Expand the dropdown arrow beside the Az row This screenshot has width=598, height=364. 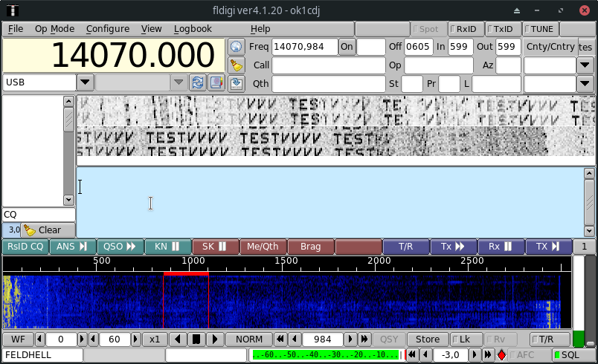point(585,65)
